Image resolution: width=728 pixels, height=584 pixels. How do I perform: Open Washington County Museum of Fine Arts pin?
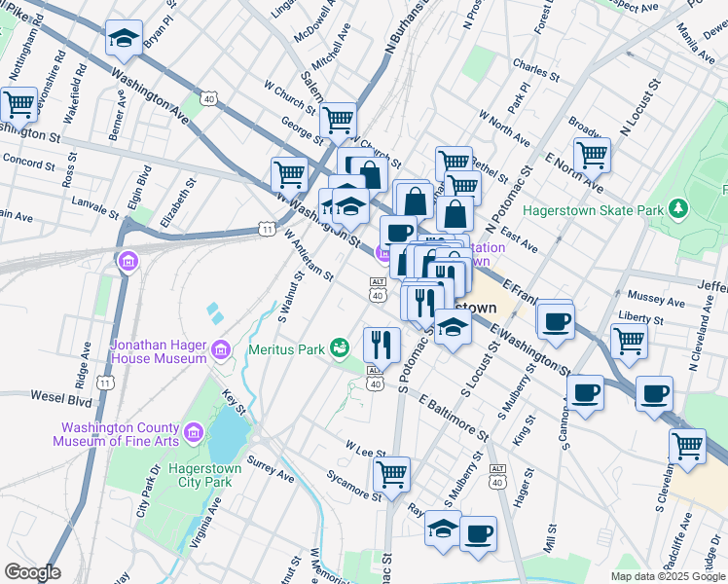[193, 434]
